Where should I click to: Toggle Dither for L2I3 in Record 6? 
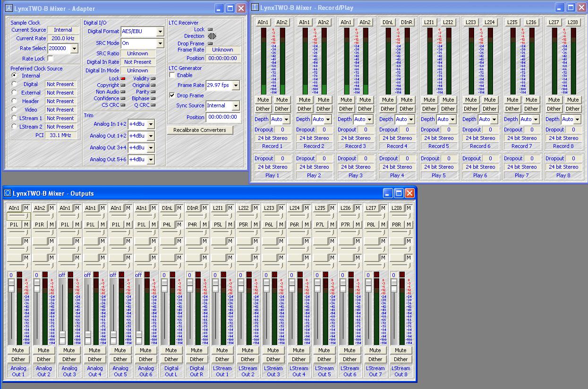(471, 109)
